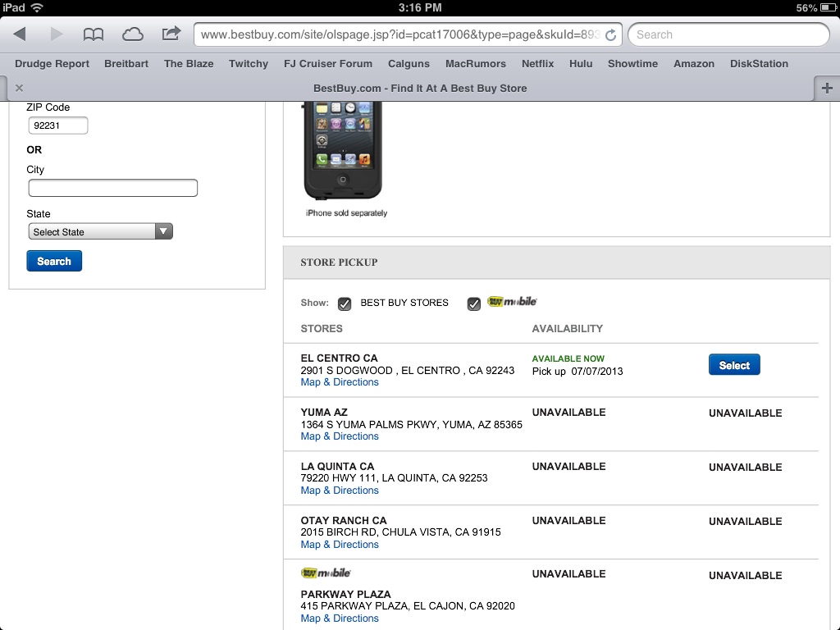The image size is (840, 630).
Task: Open Map & Directions for El Centro
Action: (340, 382)
